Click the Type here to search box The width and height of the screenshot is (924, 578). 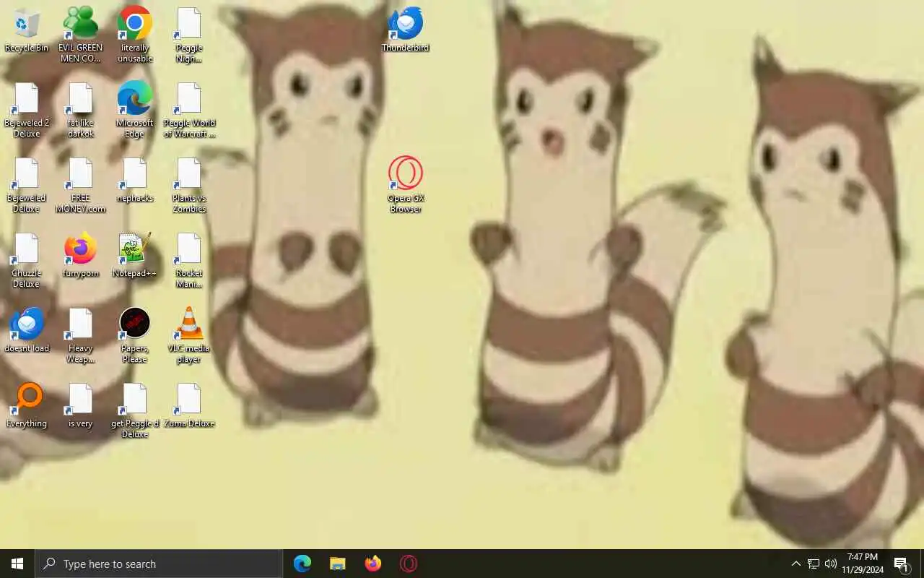159,564
